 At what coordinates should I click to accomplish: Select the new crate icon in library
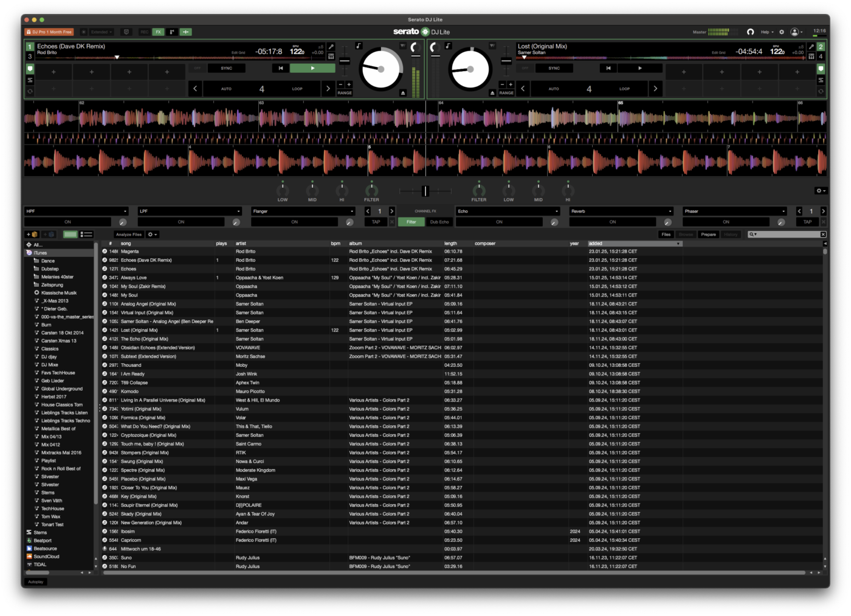[33, 234]
